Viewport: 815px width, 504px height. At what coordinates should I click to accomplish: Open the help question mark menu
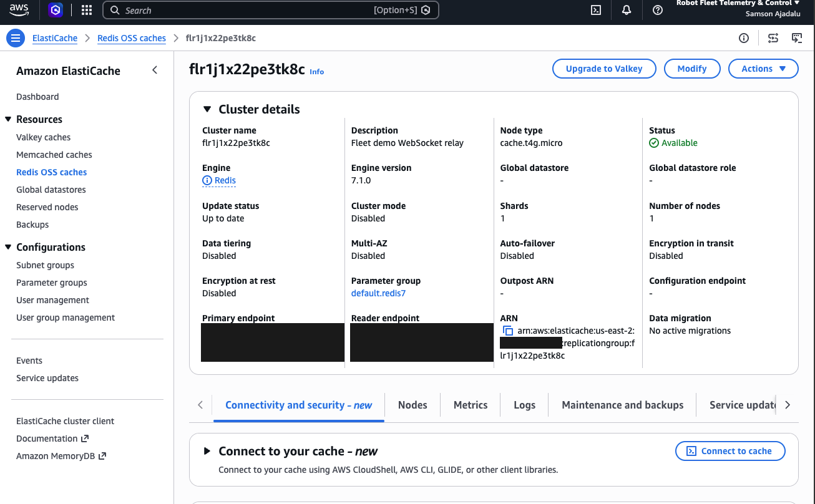click(x=657, y=10)
